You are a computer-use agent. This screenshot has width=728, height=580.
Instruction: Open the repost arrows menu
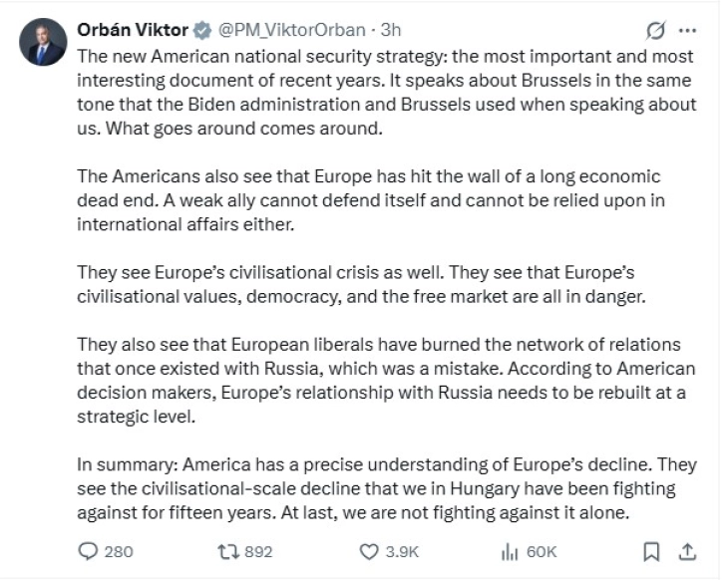click(228, 551)
